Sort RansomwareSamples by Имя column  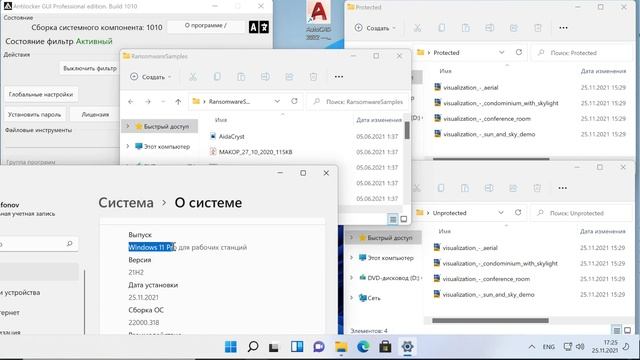[x=221, y=120]
